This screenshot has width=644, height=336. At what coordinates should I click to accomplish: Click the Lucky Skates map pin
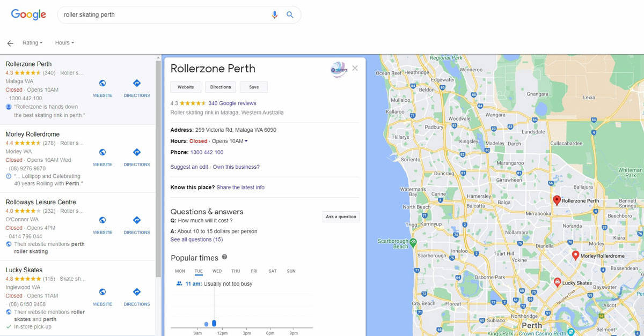558,282
